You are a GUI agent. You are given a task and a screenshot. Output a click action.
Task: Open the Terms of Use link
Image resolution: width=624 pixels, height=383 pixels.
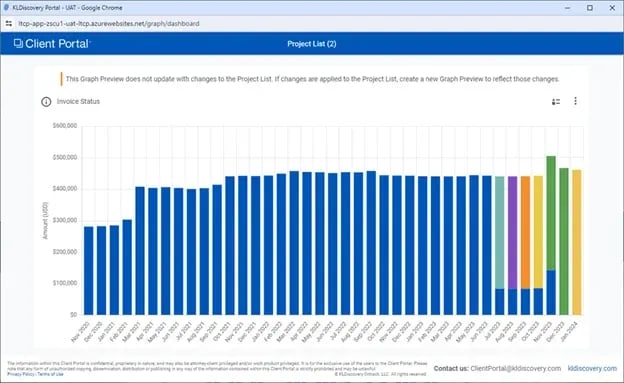click(50, 374)
